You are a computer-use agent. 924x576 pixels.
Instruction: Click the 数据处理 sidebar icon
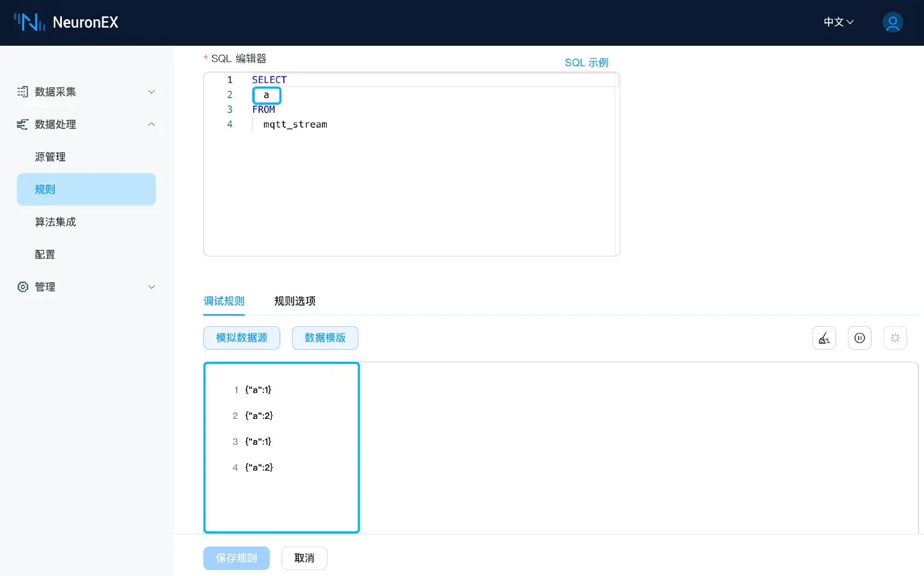[22, 125]
